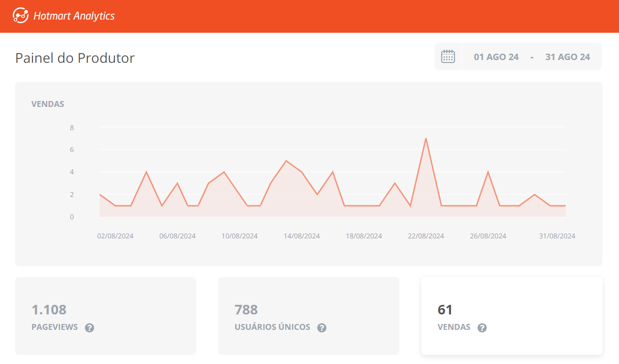Select the Vendas 61 card
The height and width of the screenshot is (364, 619).
[x=512, y=316]
